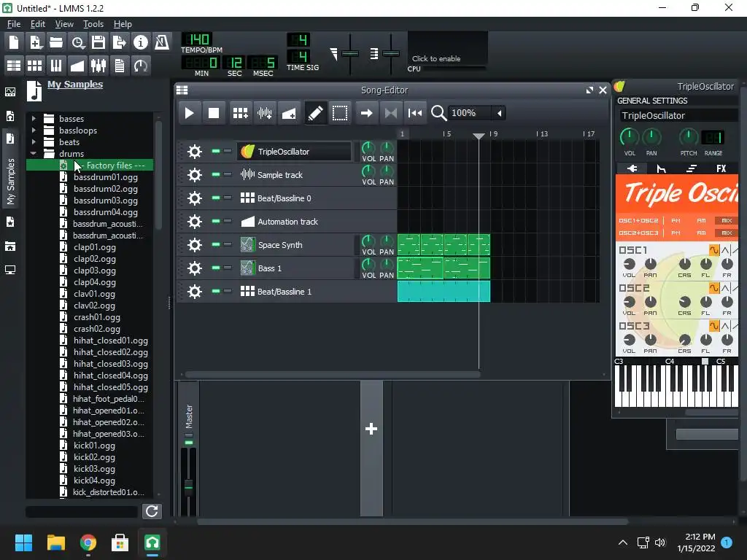Viewport: 747px width, 560px height.
Task: Open an existing project via the folder icon
Action: click(x=56, y=43)
